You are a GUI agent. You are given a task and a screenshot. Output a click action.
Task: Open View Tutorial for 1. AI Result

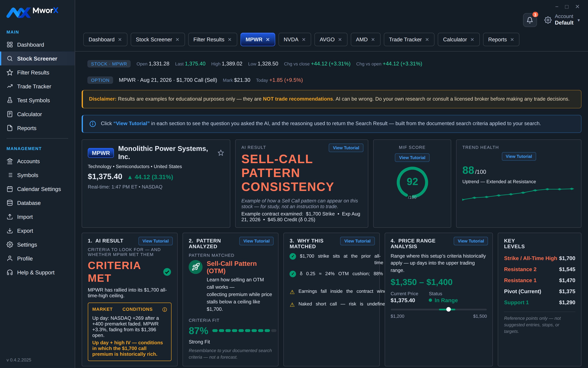coord(156,241)
